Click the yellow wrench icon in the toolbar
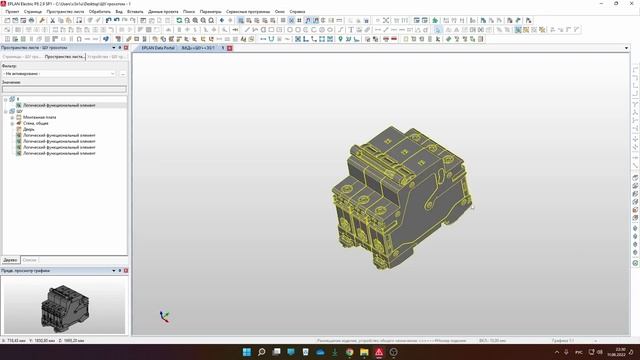This screenshot has width=640, height=360. (x=42, y=20)
